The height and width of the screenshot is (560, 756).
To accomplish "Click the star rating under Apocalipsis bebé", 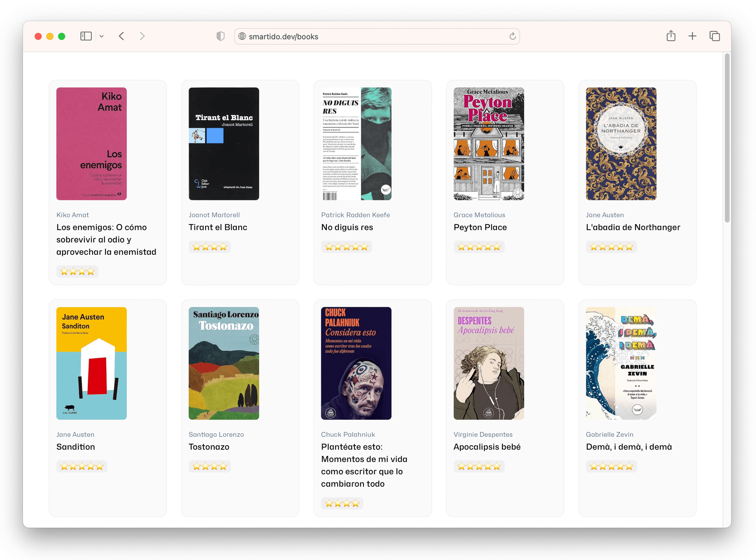I will [x=479, y=466].
